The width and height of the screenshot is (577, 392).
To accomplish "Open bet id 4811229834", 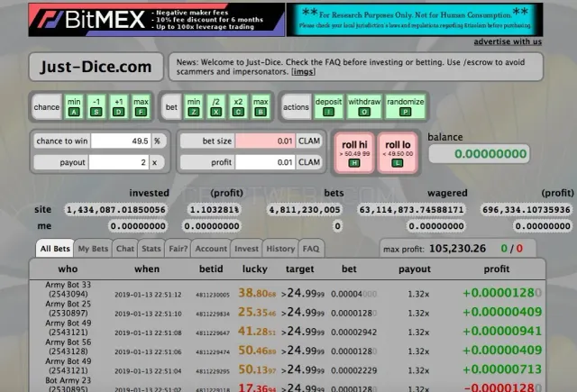I will [213, 314].
